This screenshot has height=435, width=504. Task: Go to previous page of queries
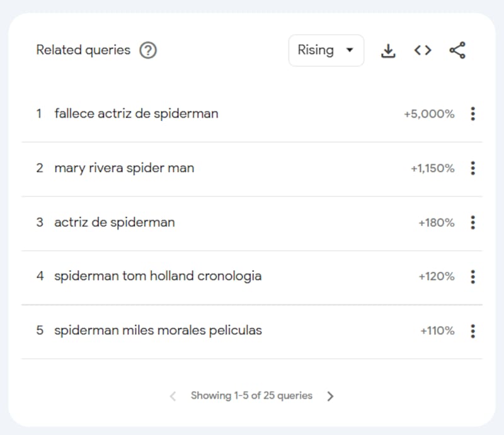coord(173,396)
